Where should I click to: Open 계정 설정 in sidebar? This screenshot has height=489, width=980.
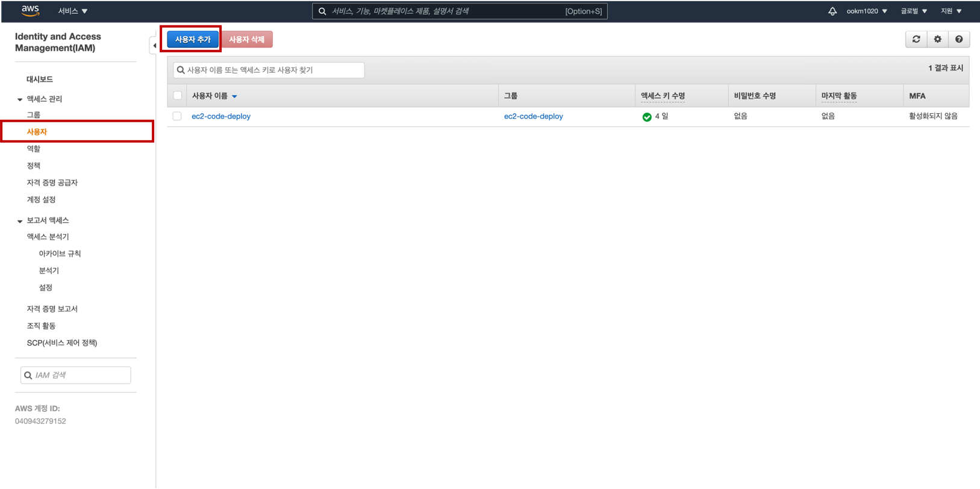[x=41, y=199]
